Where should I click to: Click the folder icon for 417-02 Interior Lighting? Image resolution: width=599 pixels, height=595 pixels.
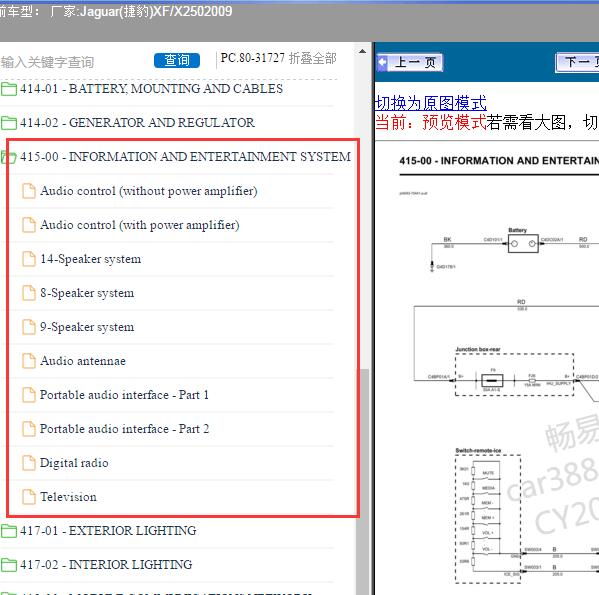8,564
